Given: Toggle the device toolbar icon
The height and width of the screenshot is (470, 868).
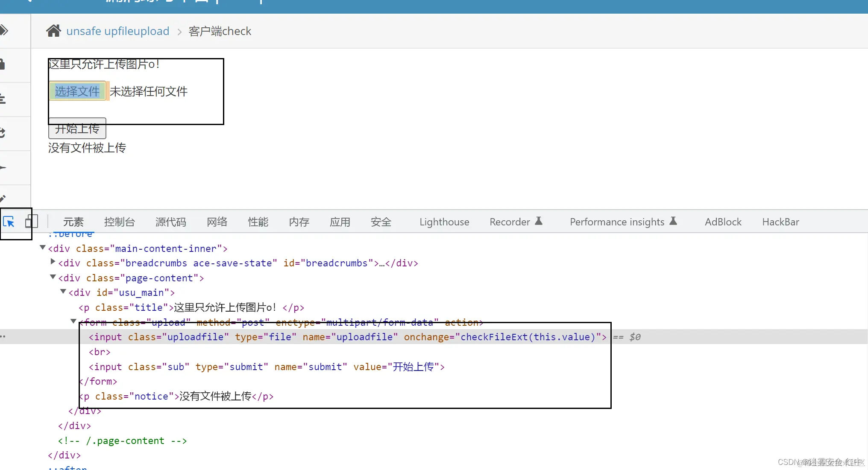Looking at the screenshot, I should [31, 222].
